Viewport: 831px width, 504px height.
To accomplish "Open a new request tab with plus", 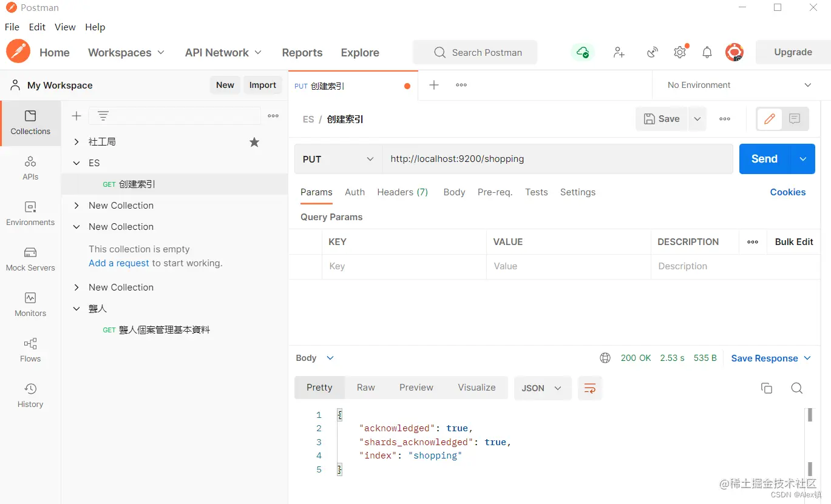I will [434, 85].
